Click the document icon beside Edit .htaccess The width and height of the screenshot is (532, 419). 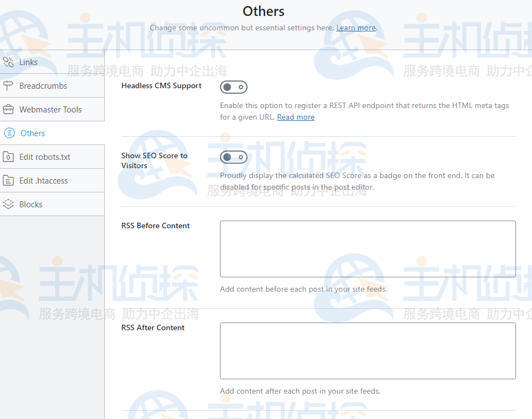(9, 180)
